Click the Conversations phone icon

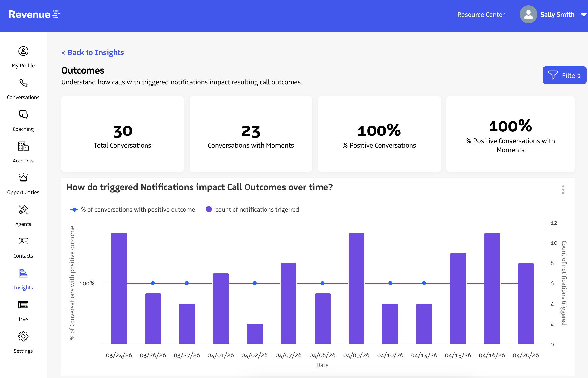point(23,83)
